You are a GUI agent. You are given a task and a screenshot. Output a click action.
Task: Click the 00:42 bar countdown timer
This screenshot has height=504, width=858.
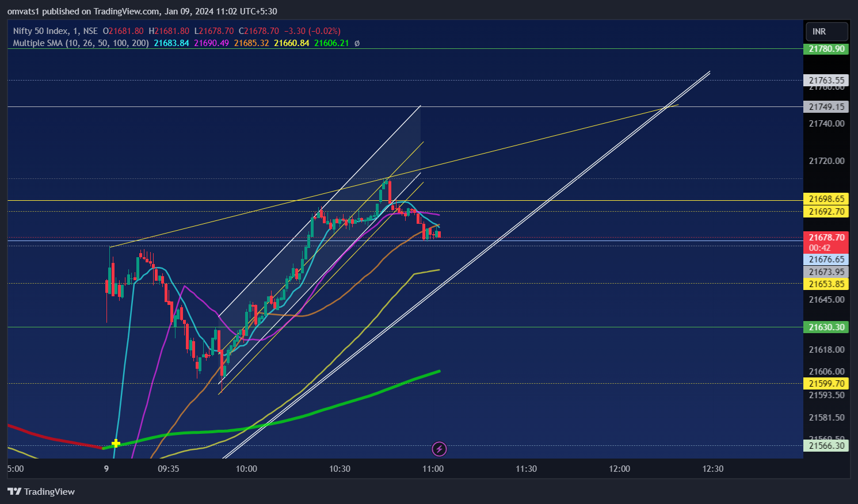pos(819,248)
